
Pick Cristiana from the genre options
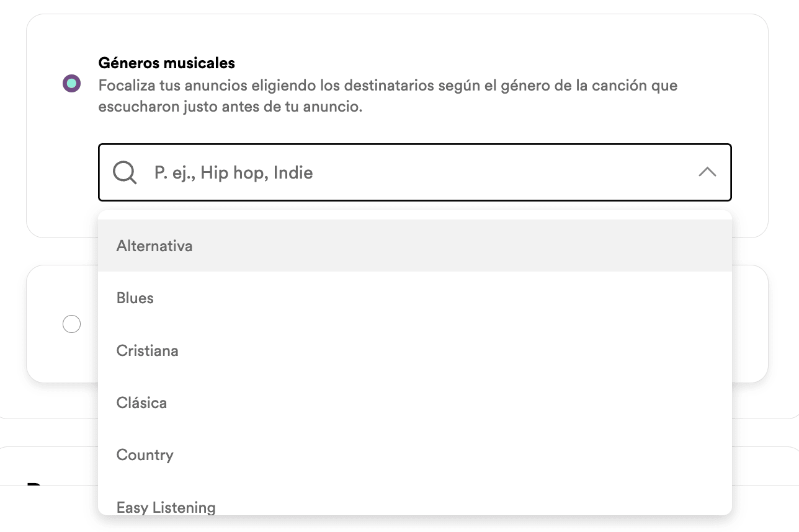147,350
